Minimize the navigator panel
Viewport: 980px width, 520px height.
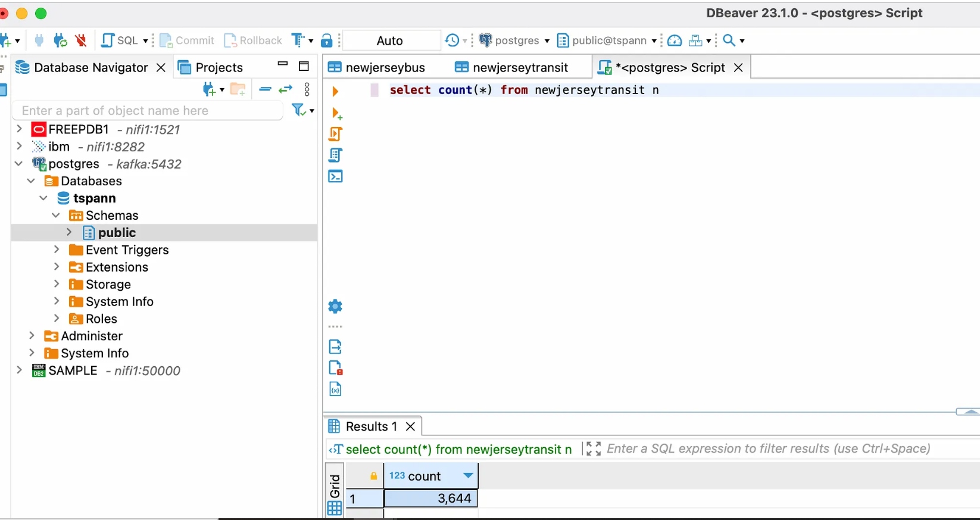point(283,64)
